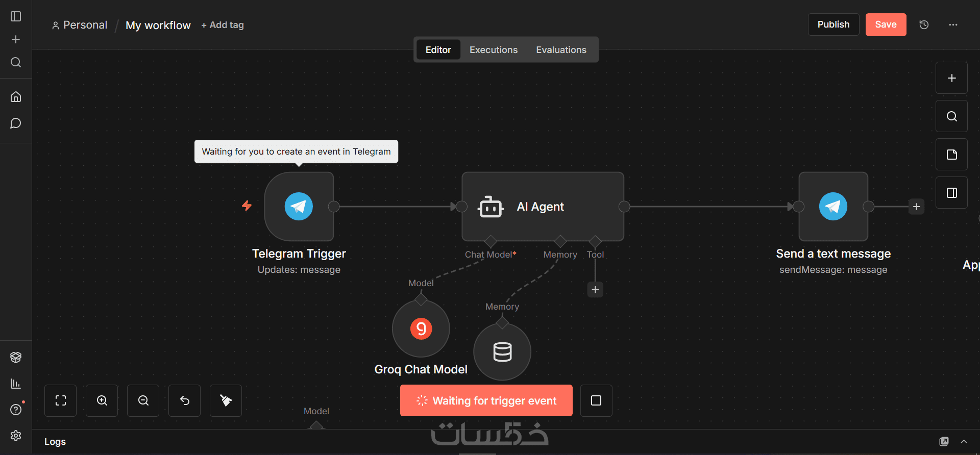Toggle the left sidebar panel icon
This screenshot has height=455, width=980.
pos(16,16)
